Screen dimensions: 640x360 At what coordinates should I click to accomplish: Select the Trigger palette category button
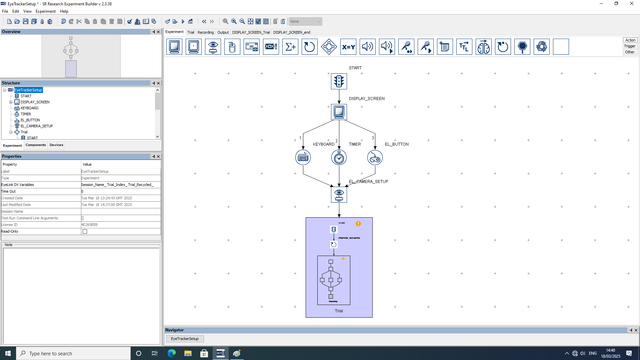click(629, 46)
